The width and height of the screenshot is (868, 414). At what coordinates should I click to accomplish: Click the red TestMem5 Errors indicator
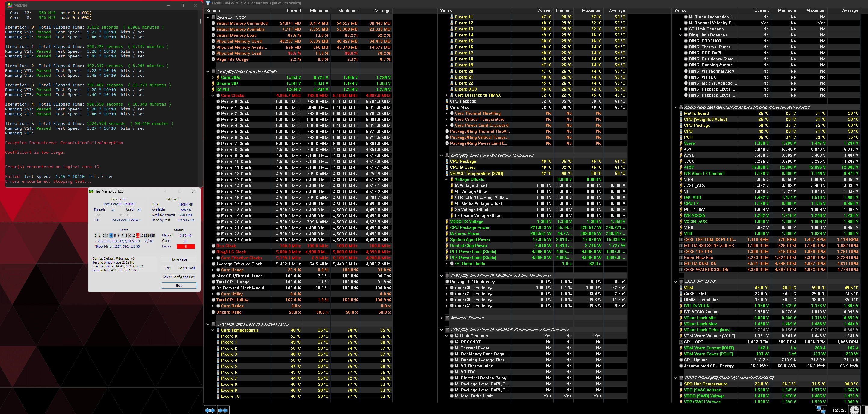[x=185, y=246]
